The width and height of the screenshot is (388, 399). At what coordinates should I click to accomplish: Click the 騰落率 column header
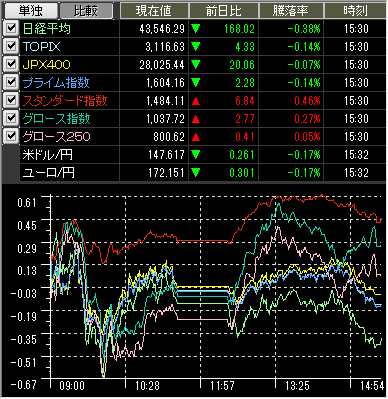[x=290, y=11]
